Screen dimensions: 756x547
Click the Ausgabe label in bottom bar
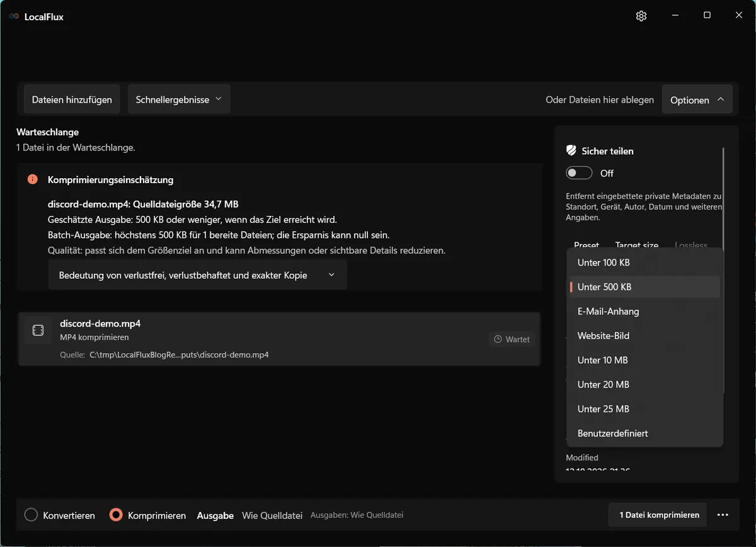[x=215, y=515]
